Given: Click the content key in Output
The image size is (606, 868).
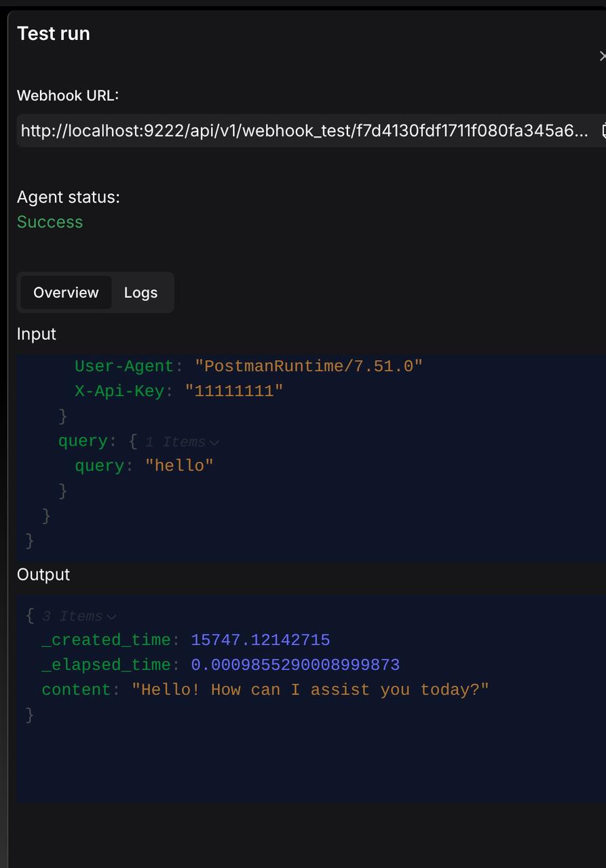Looking at the screenshot, I should (77, 690).
